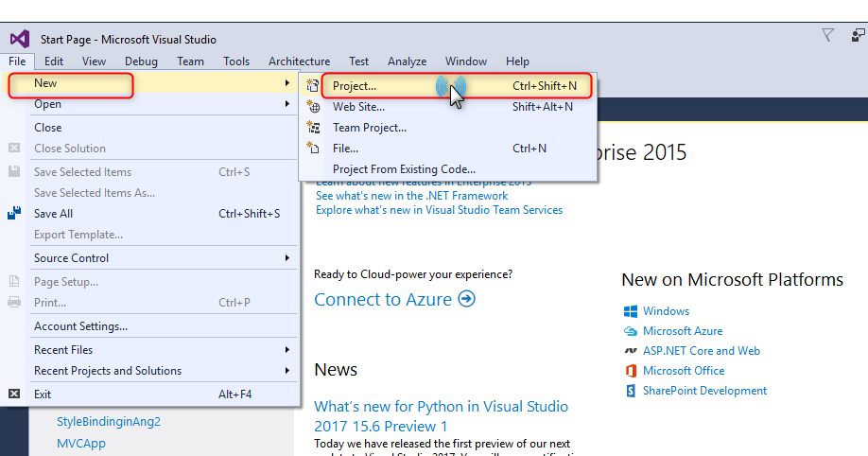Click the New Project icon in submenu

(x=314, y=85)
